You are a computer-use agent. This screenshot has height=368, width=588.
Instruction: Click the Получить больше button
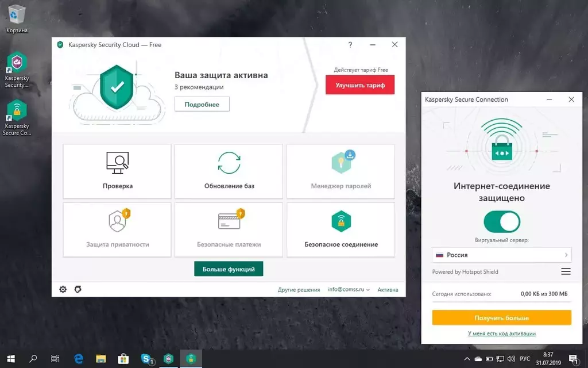(x=502, y=317)
